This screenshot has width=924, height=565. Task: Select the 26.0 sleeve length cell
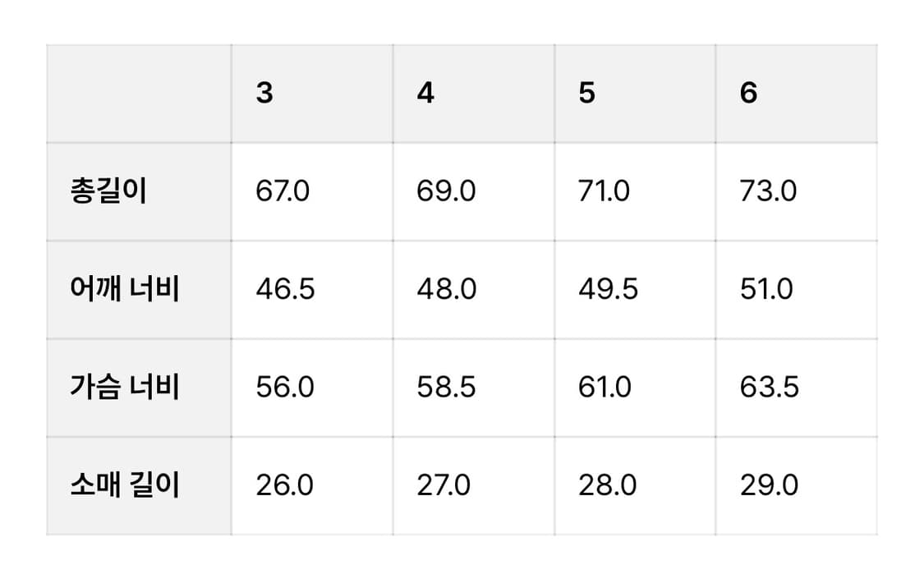click(312, 486)
